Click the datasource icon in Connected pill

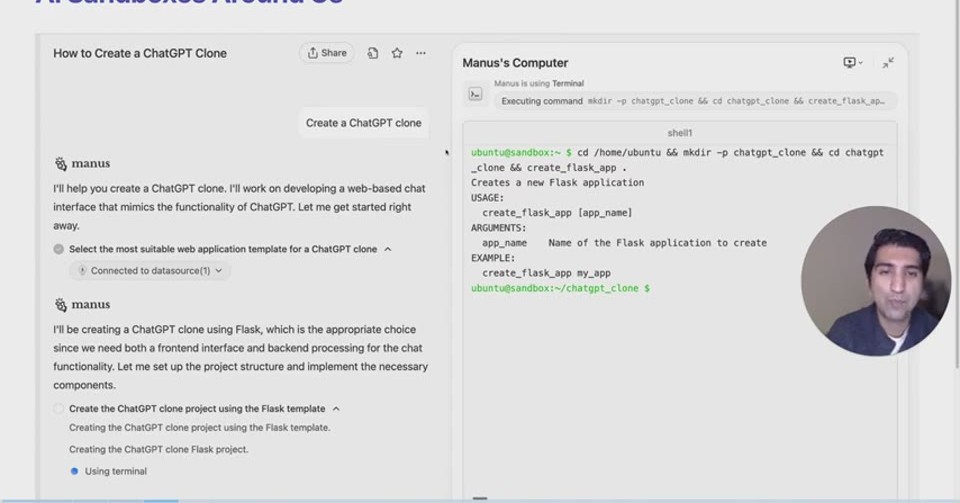(x=82, y=270)
